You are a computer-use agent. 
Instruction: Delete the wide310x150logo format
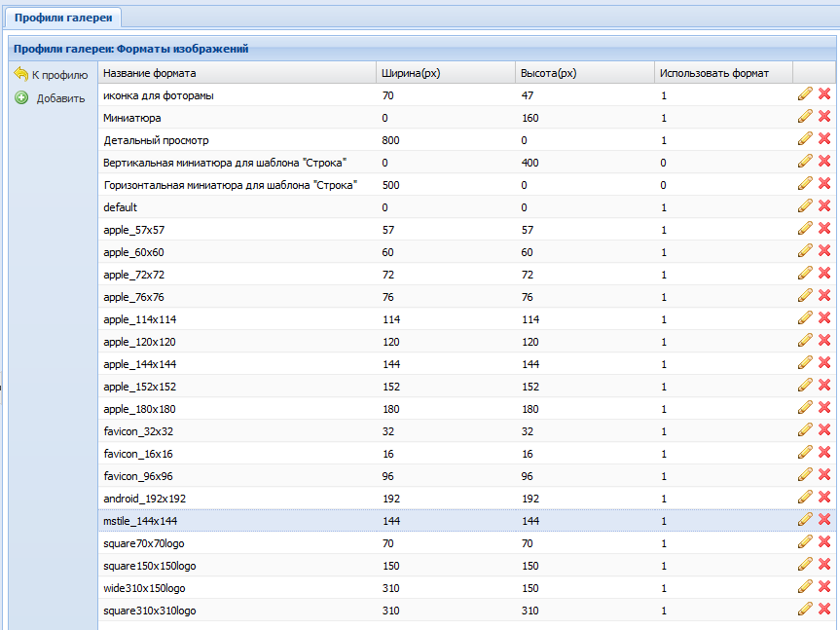point(824,587)
